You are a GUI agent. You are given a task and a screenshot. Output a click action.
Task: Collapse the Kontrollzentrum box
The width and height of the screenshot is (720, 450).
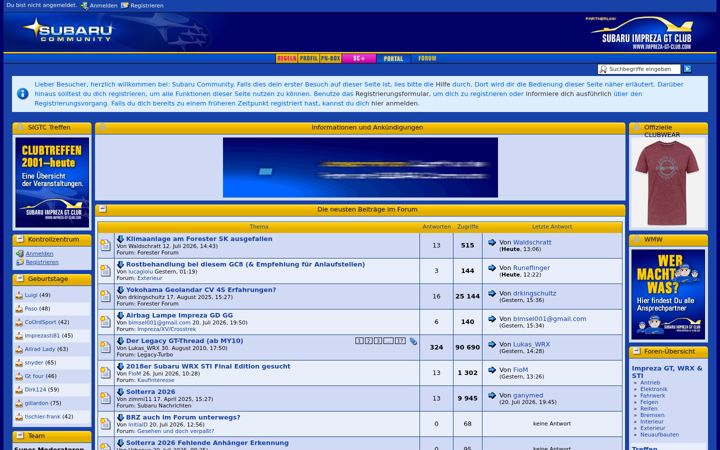(20, 239)
